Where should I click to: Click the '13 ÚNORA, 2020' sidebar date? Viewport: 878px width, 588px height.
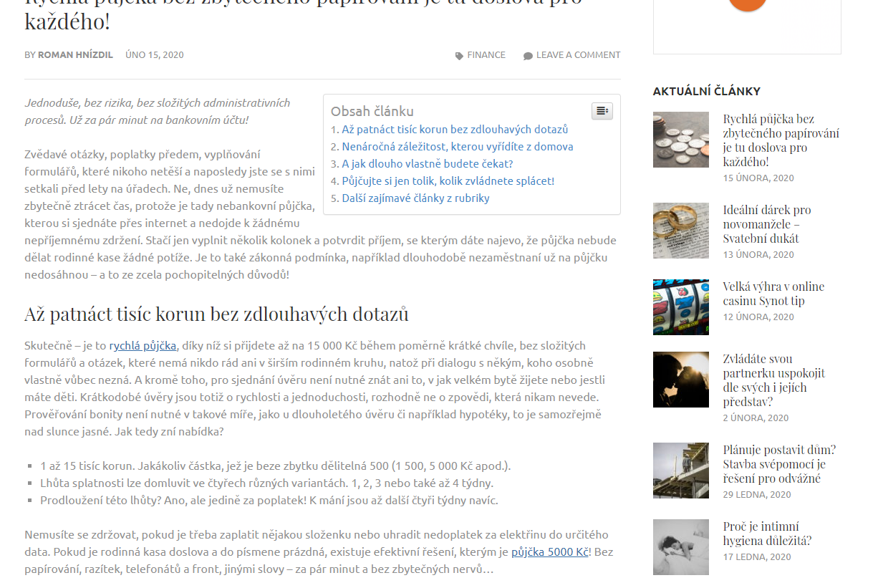tap(758, 255)
